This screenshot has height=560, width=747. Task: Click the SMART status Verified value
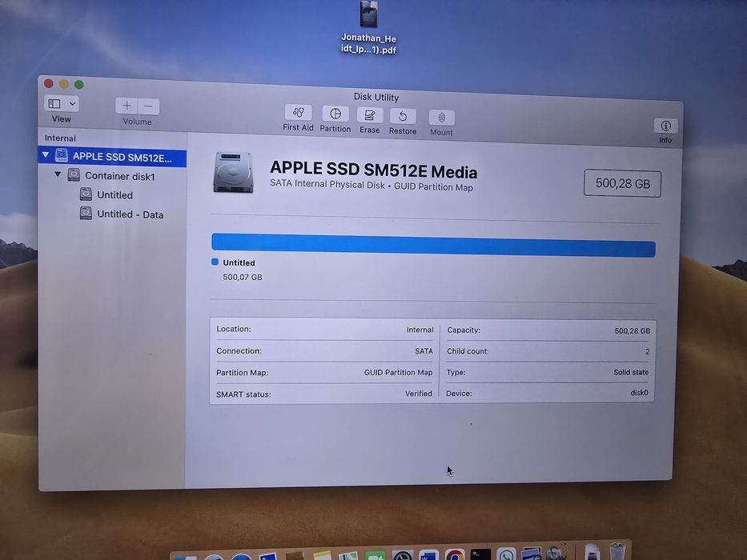419,394
